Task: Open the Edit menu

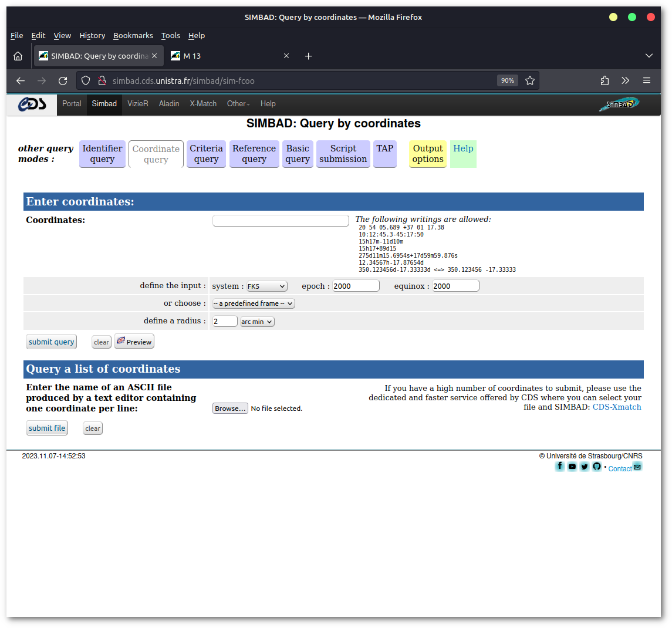Action: click(x=38, y=36)
